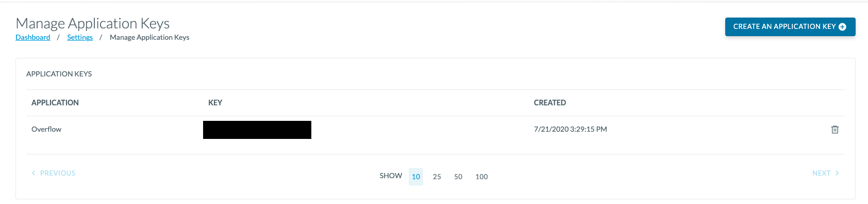The height and width of the screenshot is (204, 868).
Task: Open the Dashboard breadcrumb link
Action: point(33,37)
